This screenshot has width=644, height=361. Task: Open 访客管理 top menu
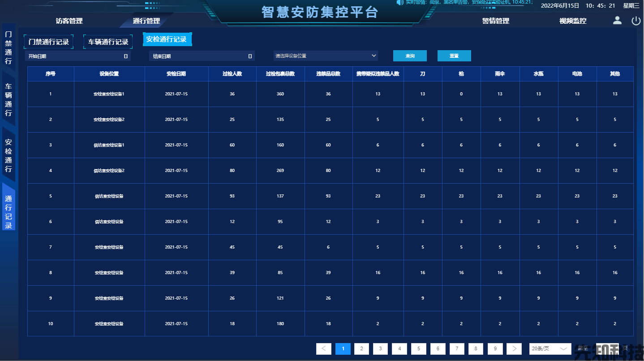click(x=69, y=21)
